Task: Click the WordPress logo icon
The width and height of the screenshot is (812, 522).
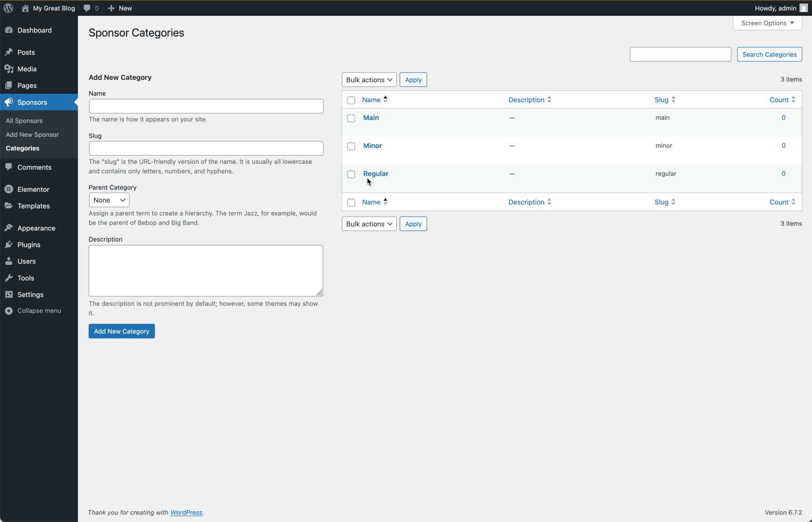Action: (8, 8)
